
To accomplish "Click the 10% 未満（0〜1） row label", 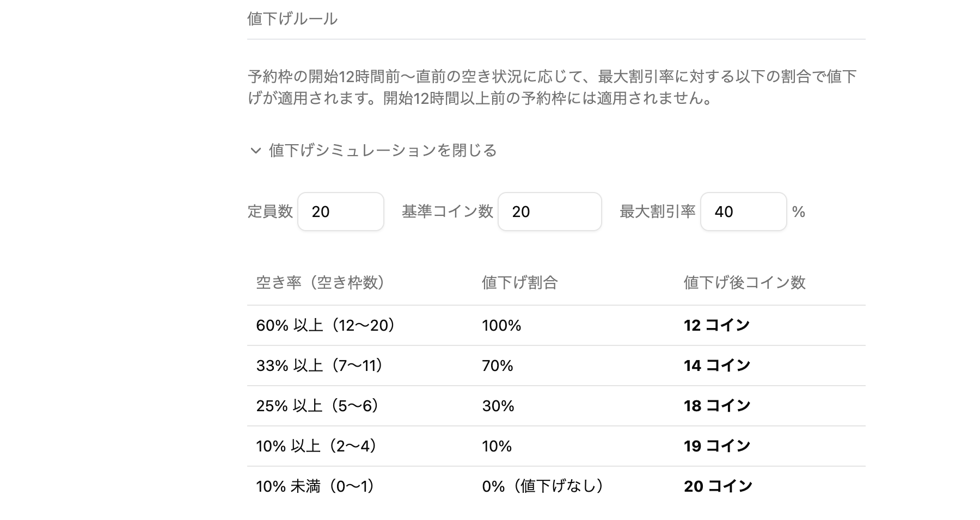I will coord(315,486).
